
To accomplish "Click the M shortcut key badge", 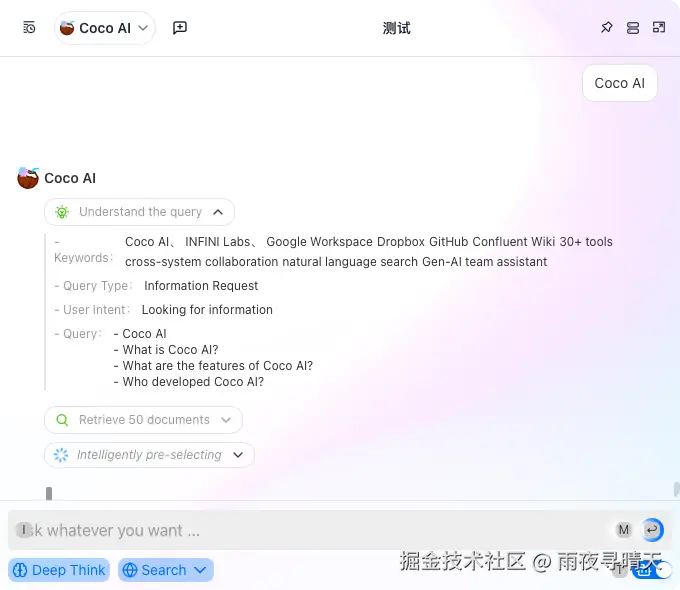I will pos(624,530).
